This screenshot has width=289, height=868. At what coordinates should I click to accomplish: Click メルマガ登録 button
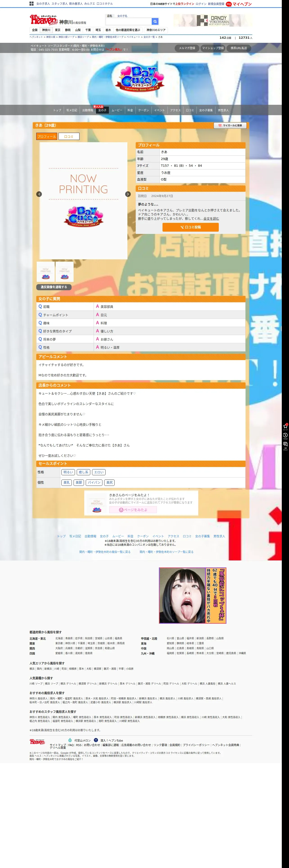(187, 48)
